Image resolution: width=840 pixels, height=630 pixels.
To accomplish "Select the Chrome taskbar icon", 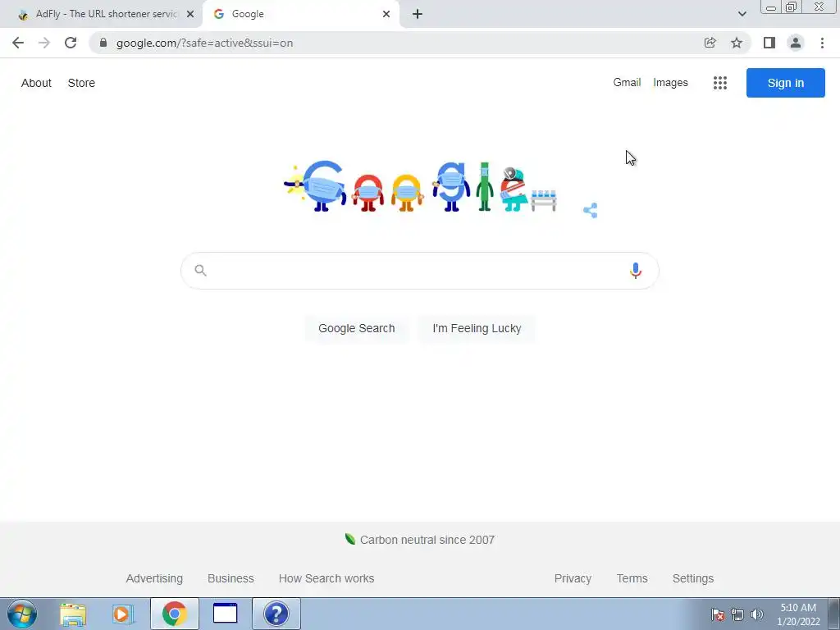I will [x=175, y=614].
